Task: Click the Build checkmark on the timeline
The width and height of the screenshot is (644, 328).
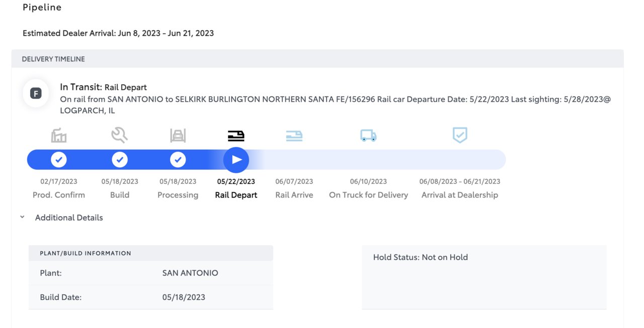Action: [x=120, y=160]
